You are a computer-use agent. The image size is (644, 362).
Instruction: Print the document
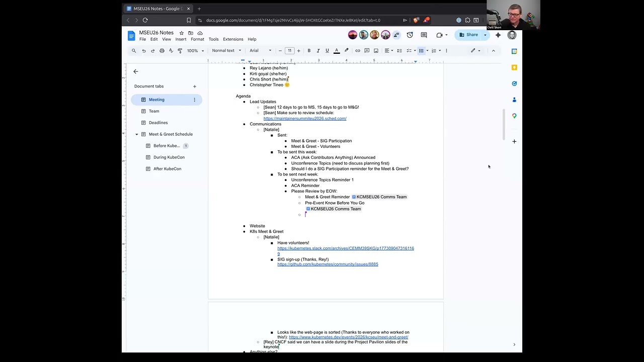[162, 51]
